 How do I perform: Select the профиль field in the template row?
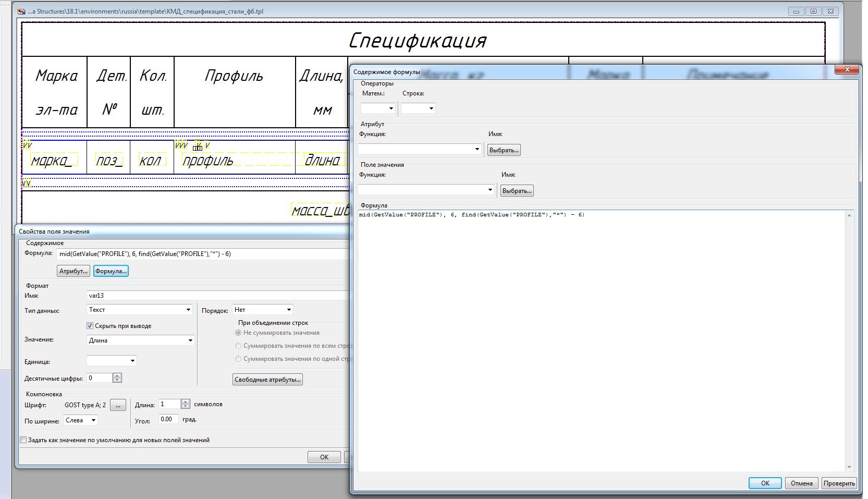pos(209,161)
